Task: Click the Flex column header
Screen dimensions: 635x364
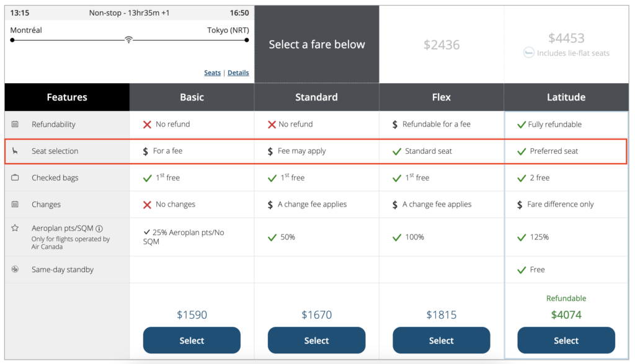Action: coord(441,97)
